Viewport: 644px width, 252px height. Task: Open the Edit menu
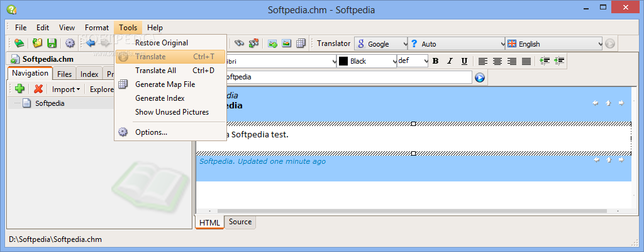43,28
